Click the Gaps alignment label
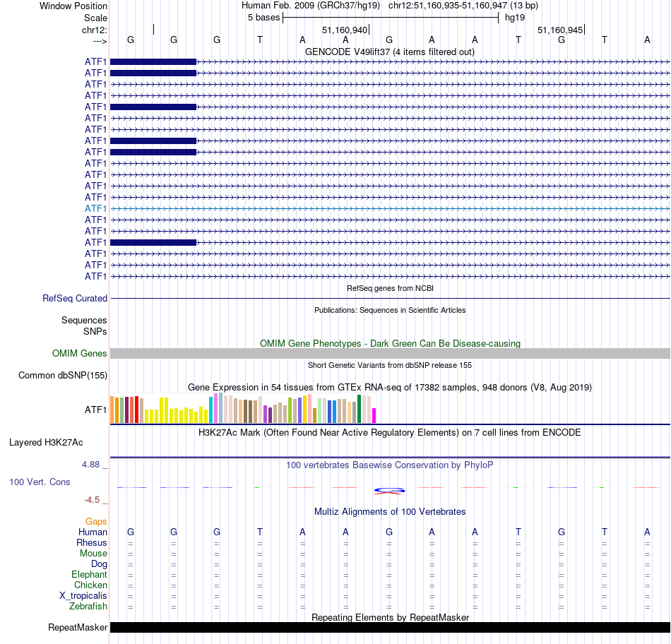Viewport: 671px width, 644px height. tap(96, 522)
